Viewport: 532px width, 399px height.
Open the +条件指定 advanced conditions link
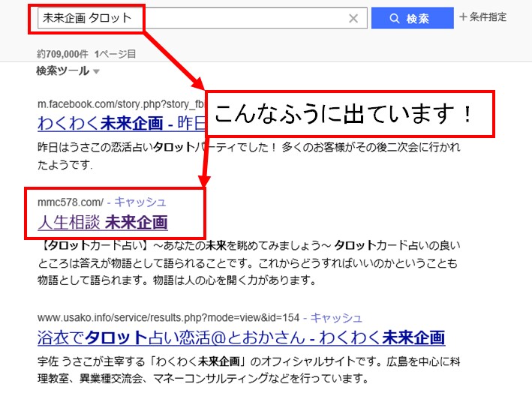click(x=482, y=17)
